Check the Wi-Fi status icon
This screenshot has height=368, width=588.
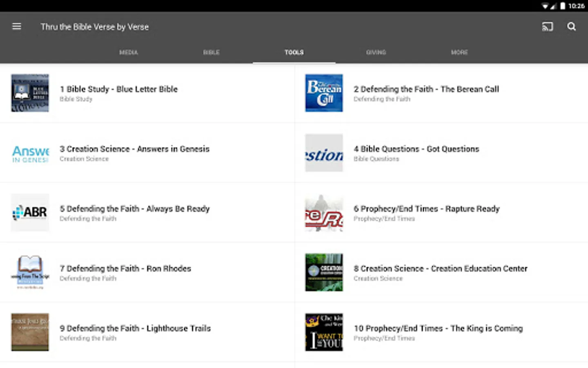pyautogui.click(x=545, y=6)
